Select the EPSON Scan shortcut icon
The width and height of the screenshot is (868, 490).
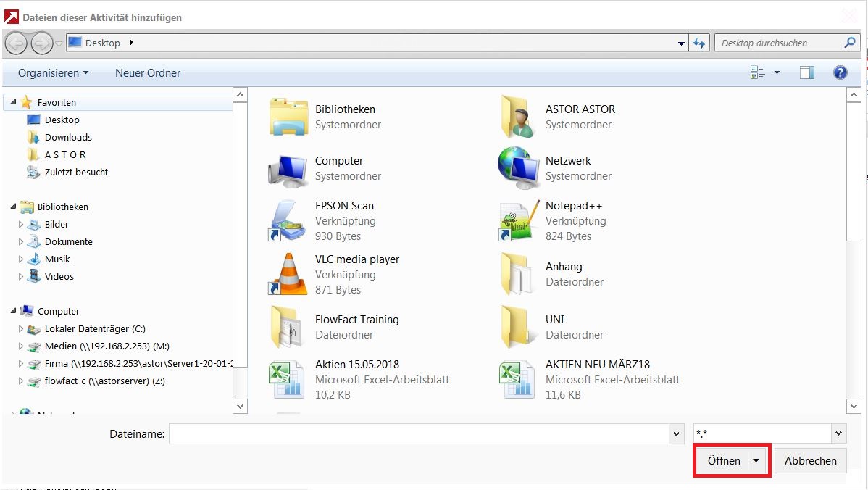(x=288, y=221)
